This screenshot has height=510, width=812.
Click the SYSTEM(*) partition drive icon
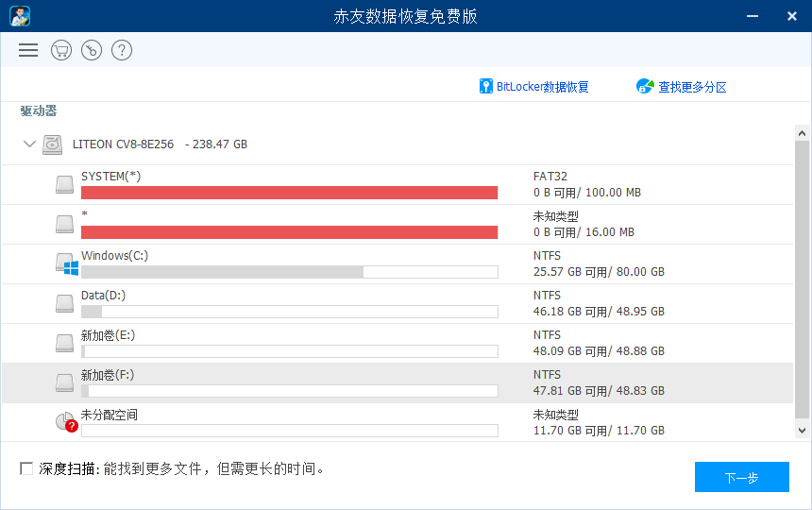coord(64,184)
